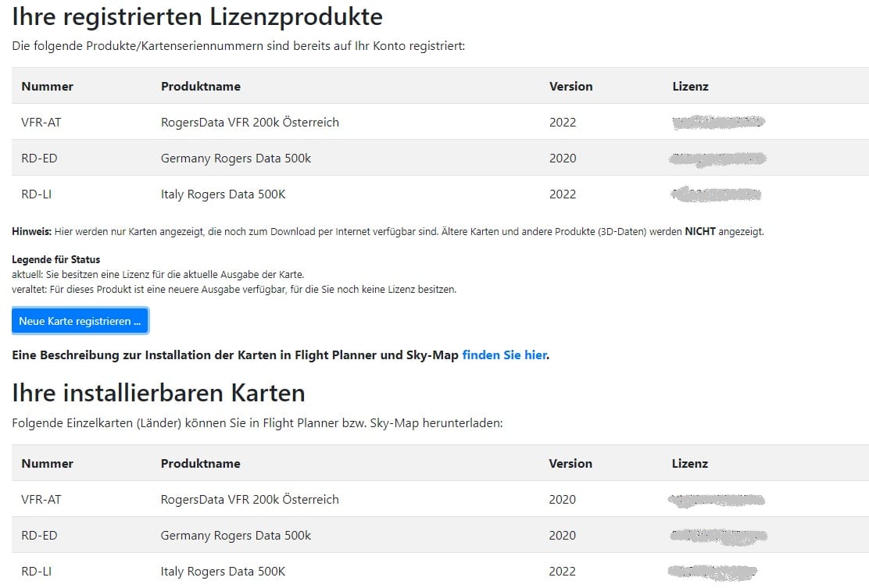The width and height of the screenshot is (869, 588).
Task: Click blurred license key of installable RD-ED
Action: pyautogui.click(x=718, y=536)
